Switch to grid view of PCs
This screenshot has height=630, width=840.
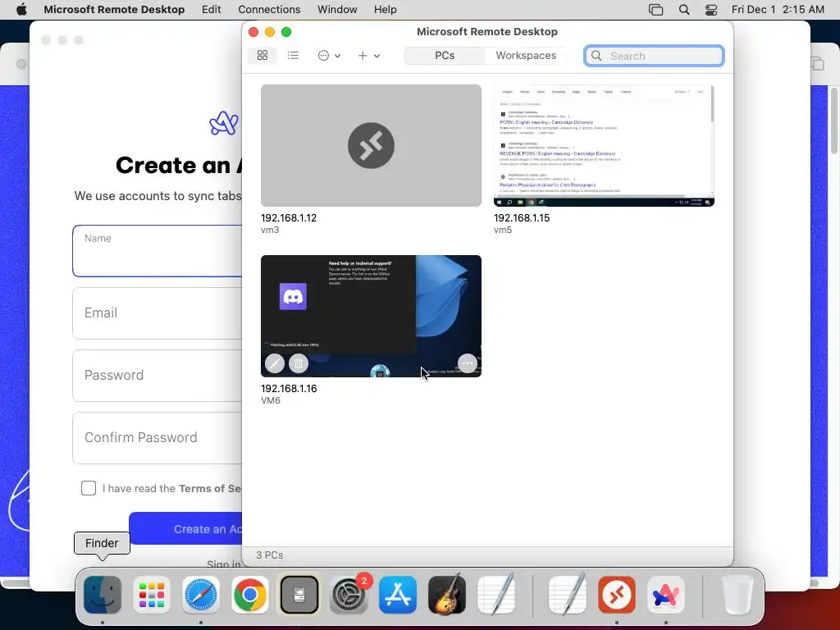(262, 55)
